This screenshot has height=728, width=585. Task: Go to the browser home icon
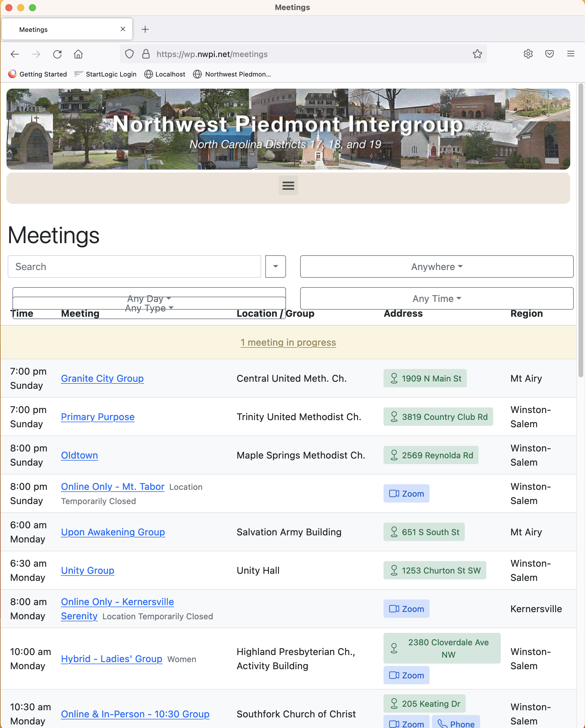78,54
